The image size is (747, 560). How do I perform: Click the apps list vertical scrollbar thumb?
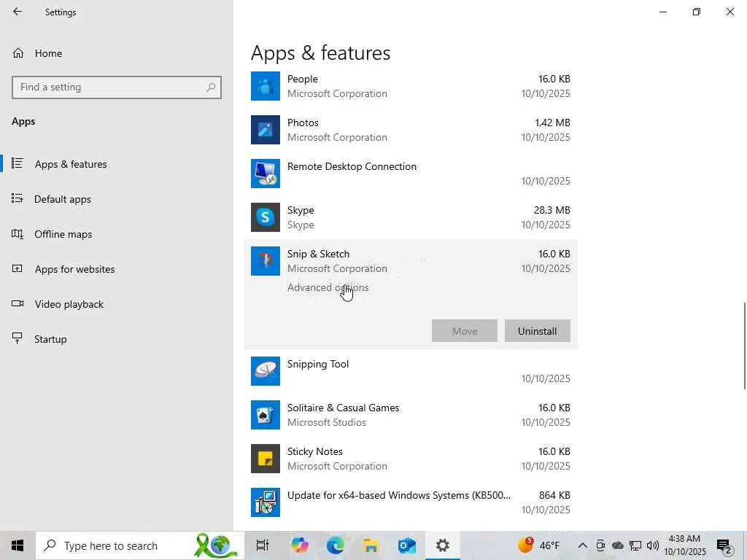(744, 345)
